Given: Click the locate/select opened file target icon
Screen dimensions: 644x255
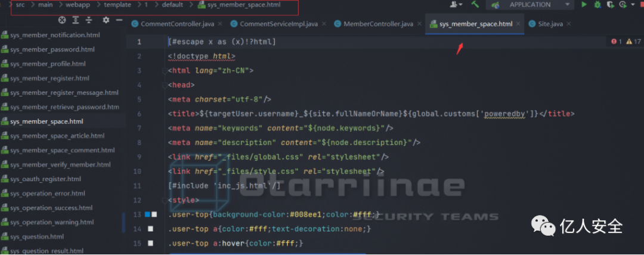Looking at the screenshot, I should (x=62, y=20).
